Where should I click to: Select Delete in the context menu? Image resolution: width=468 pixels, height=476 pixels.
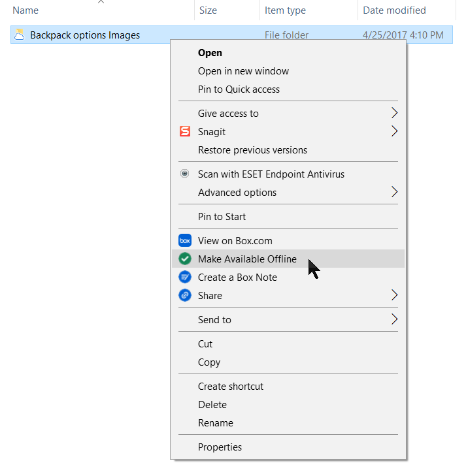(x=212, y=405)
